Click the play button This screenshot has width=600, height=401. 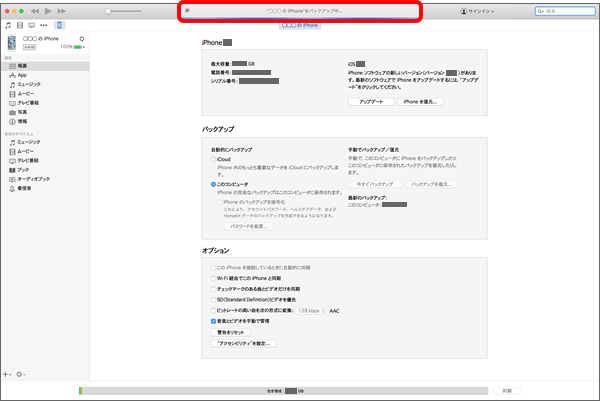[x=48, y=11]
